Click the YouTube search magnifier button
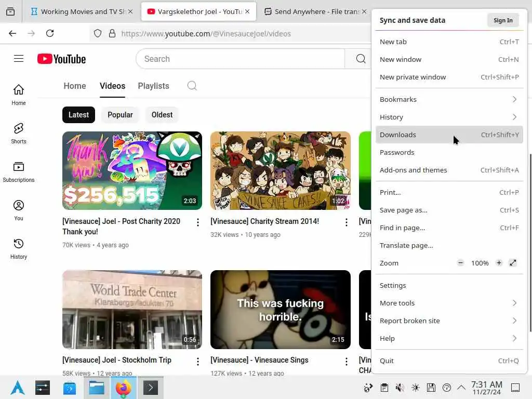Image resolution: width=532 pixels, height=399 pixels. click(361, 59)
